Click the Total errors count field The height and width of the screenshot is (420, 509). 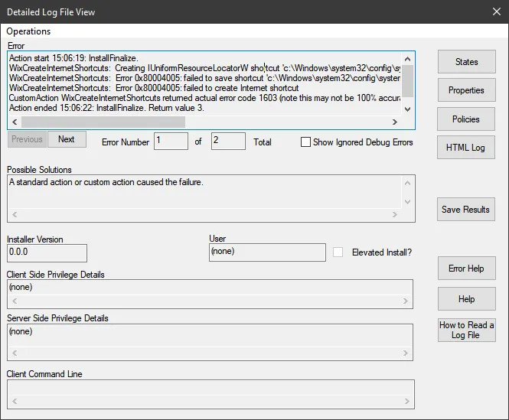pyautogui.click(x=228, y=142)
